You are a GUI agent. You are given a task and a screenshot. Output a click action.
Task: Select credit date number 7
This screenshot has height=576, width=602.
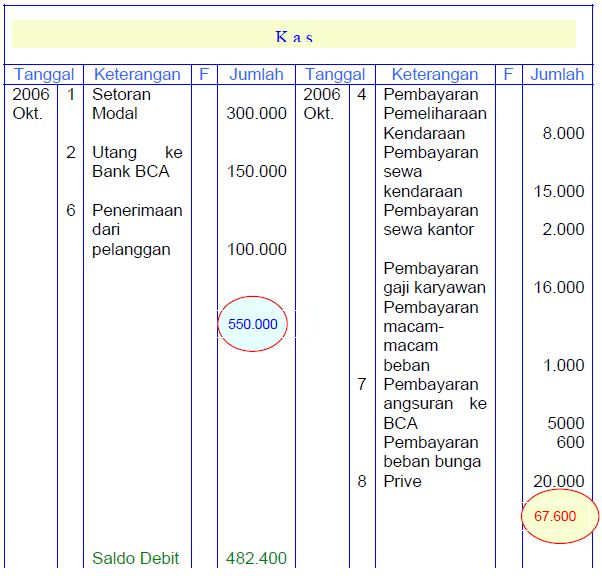point(362,384)
